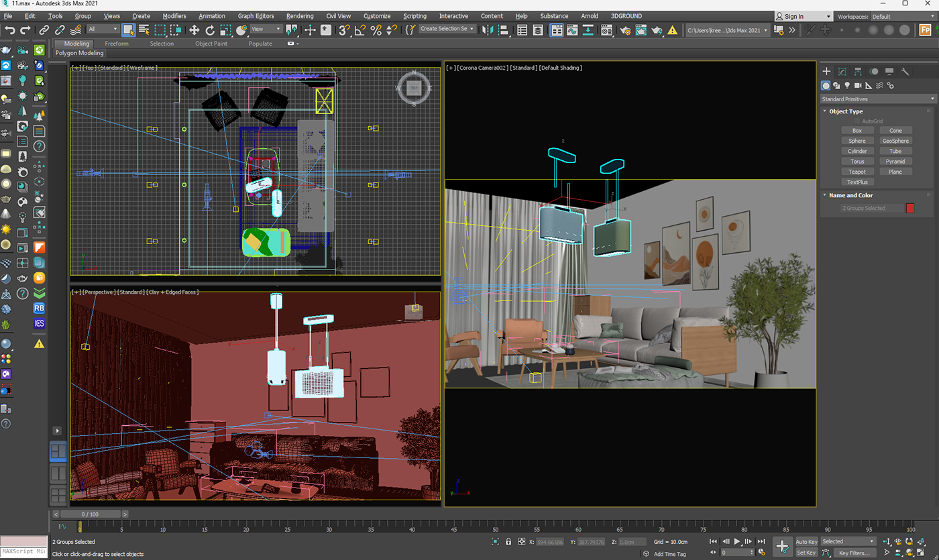Switch to the Freeform ribbon tab
939x560 pixels.
(117, 44)
